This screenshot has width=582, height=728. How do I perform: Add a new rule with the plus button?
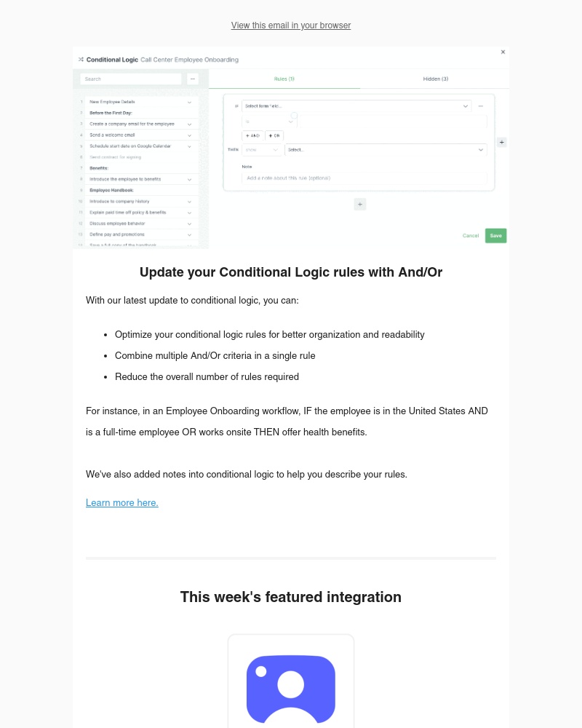[x=359, y=205]
